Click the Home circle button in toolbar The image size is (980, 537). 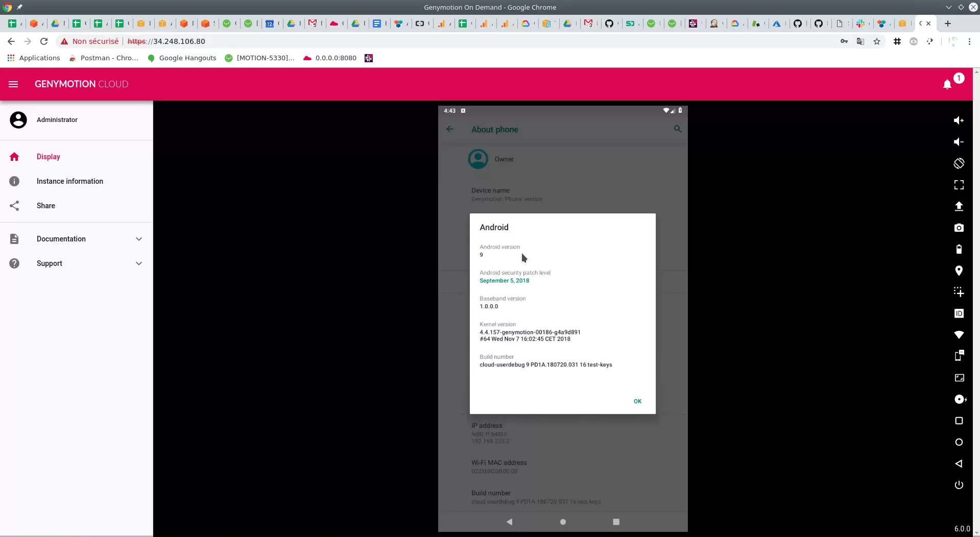coord(959,442)
